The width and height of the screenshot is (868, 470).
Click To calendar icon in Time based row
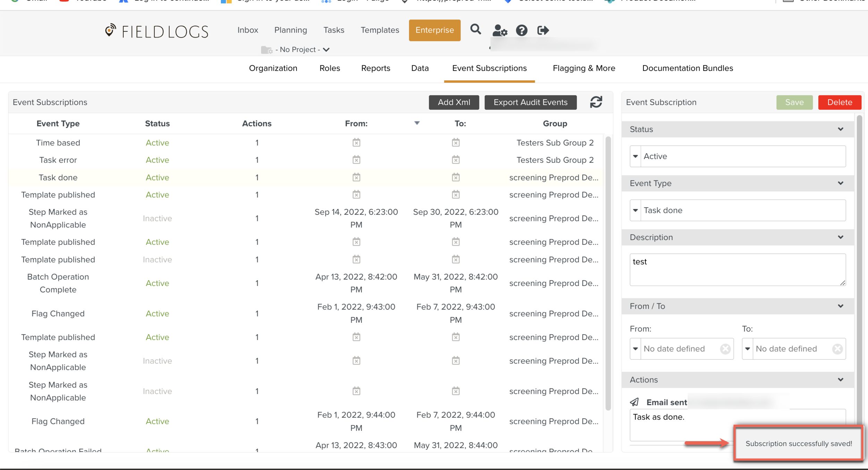456,142
